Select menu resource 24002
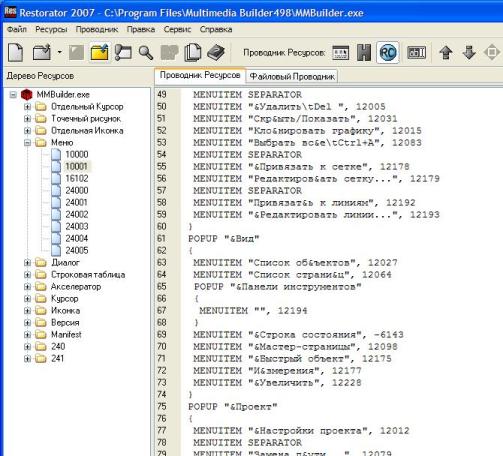The image size is (503, 456). click(x=77, y=214)
